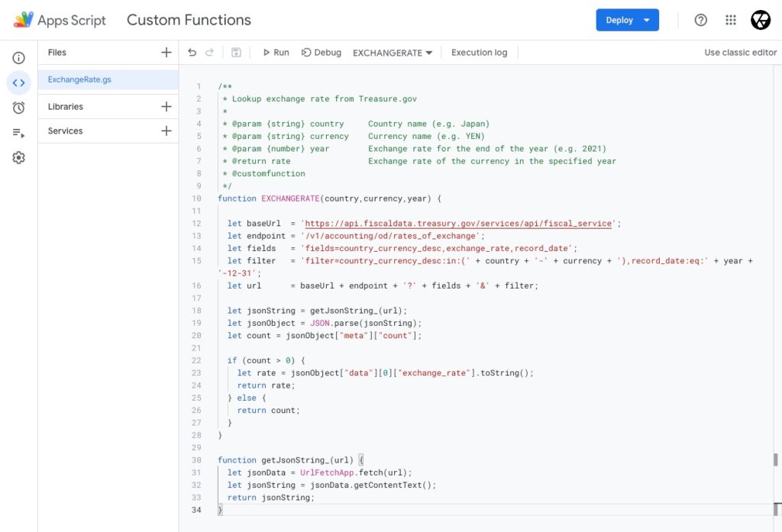This screenshot has height=532, width=782.
Task: Select the ExchangeRate.gs file
Action: [108, 80]
